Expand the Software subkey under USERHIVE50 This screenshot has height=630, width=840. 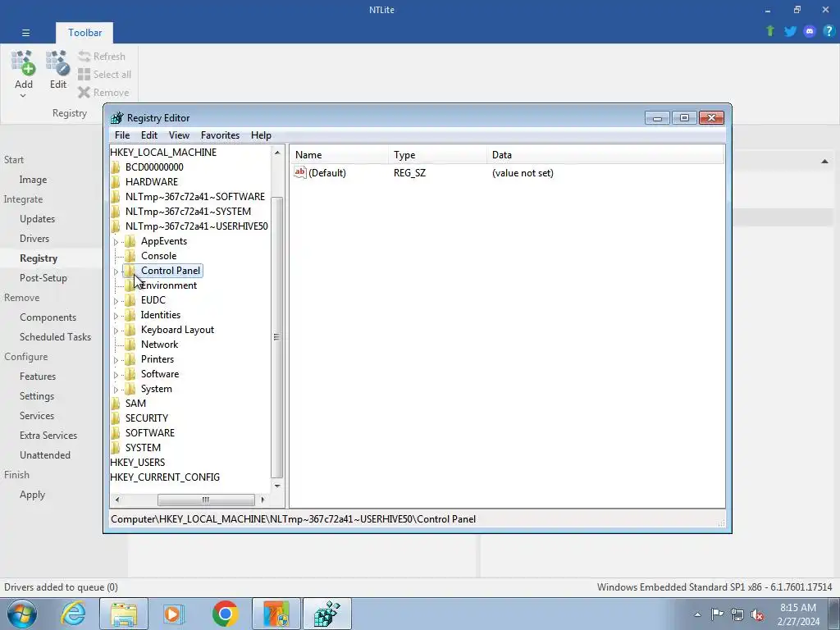(x=116, y=375)
